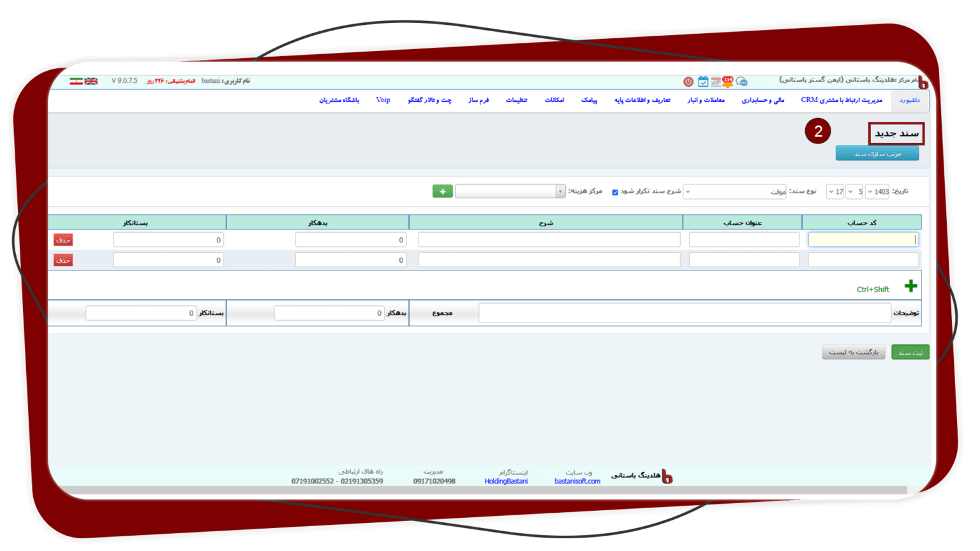Click the total 'بستانکار' sum field
Screen dimensions: 980x551
click(x=141, y=313)
